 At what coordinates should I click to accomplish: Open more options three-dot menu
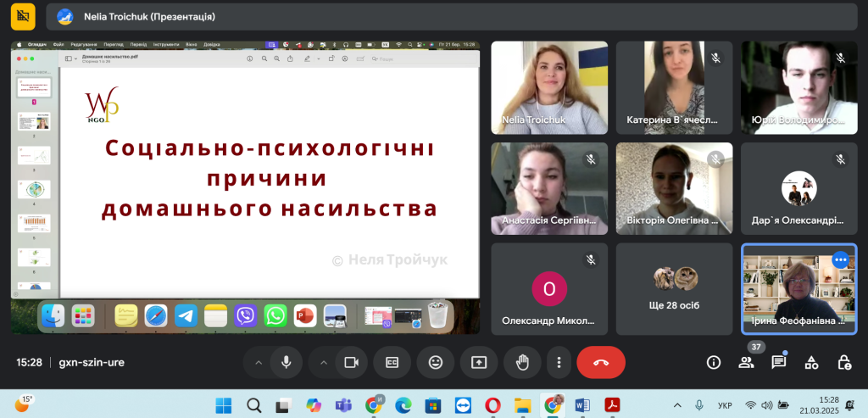[559, 362]
